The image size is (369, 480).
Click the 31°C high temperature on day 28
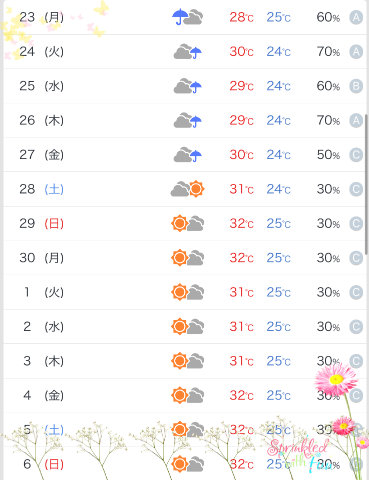[241, 189]
